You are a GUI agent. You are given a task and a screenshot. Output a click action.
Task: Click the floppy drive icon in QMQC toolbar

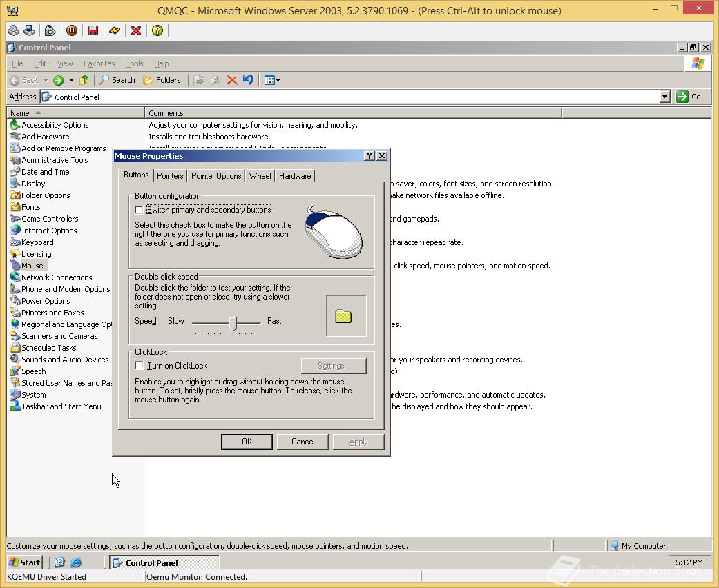[29, 30]
